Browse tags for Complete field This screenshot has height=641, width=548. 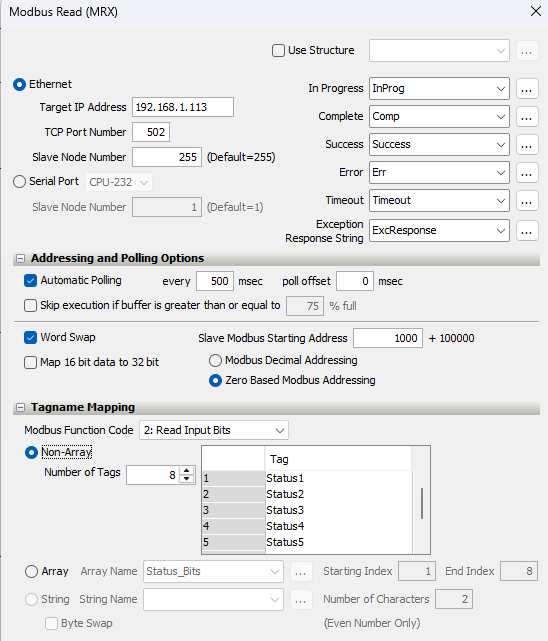click(527, 117)
